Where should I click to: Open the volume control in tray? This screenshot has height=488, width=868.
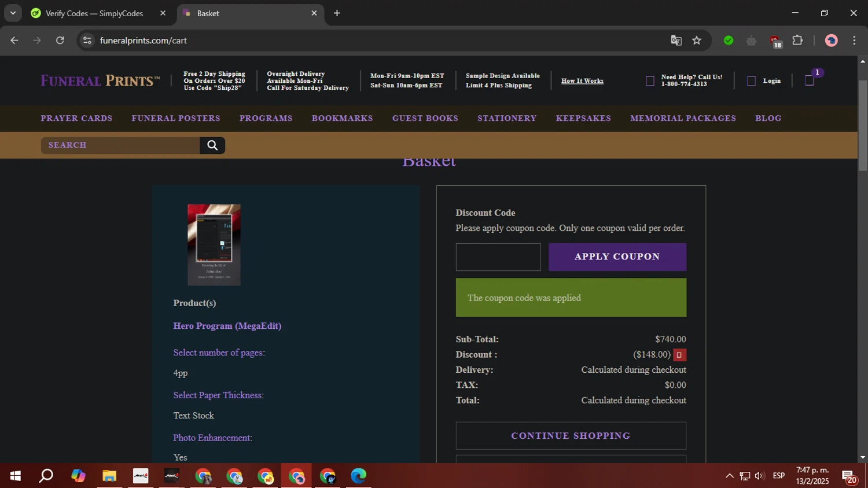760,476
